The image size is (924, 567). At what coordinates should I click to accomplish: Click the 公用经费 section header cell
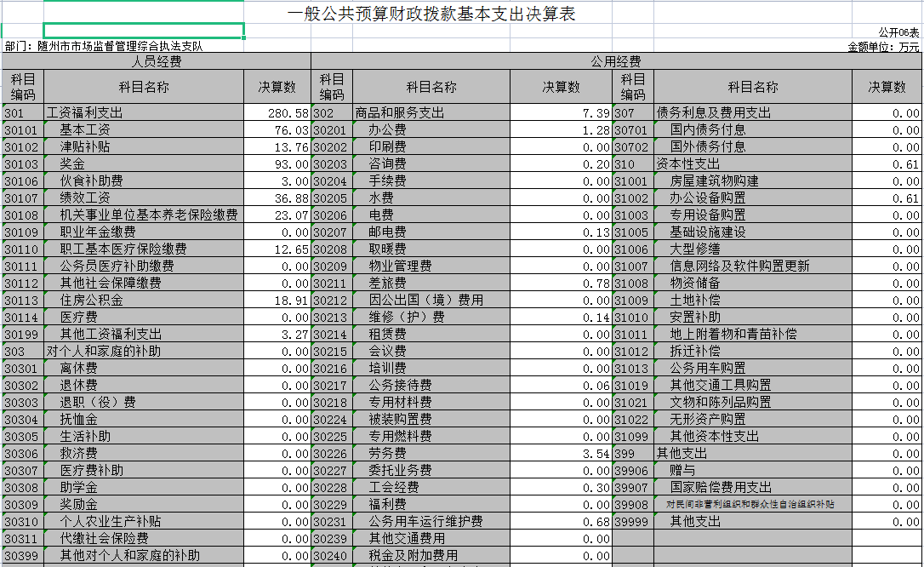tap(616, 61)
